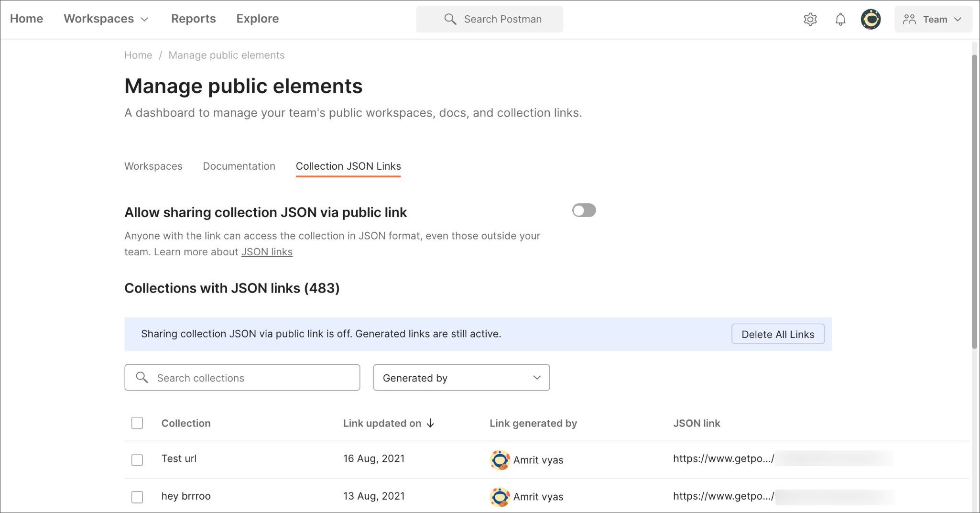The image size is (980, 513).
Task: Click the Collections with JSON links (483) heading
Action: tap(232, 288)
